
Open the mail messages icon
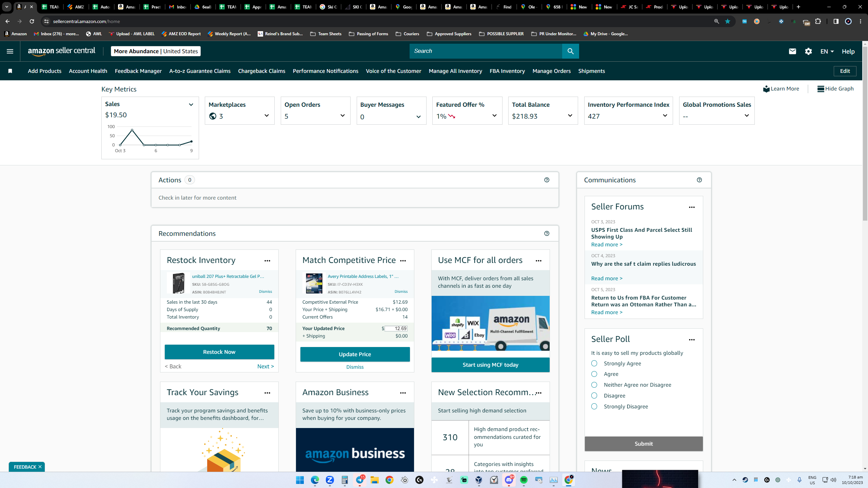792,51
